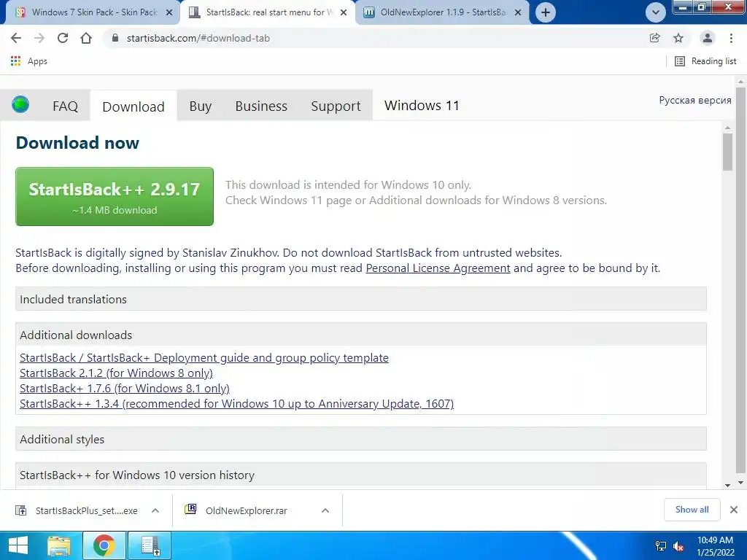Close the downloads bar

click(734, 510)
